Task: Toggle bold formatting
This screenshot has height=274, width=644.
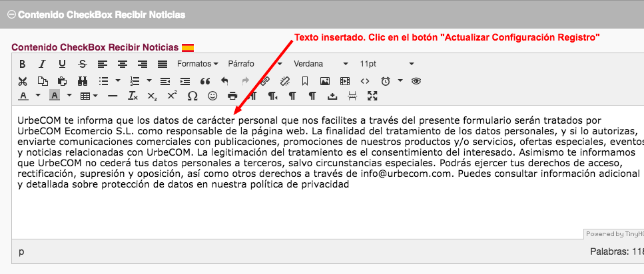Action: tap(22, 64)
